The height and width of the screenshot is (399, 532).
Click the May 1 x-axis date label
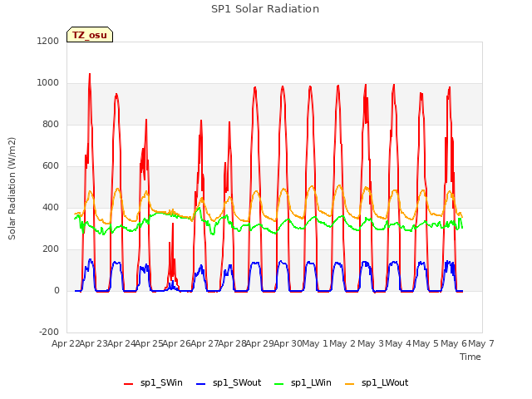(x=315, y=343)
